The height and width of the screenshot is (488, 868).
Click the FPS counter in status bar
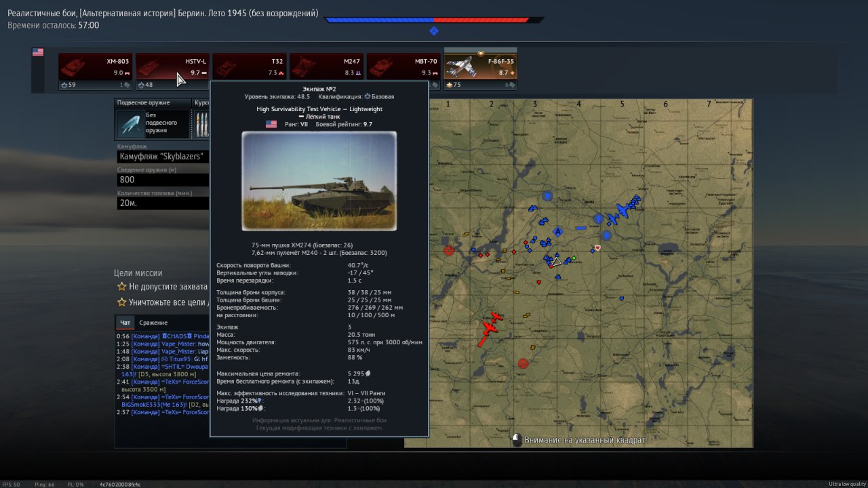point(12,484)
